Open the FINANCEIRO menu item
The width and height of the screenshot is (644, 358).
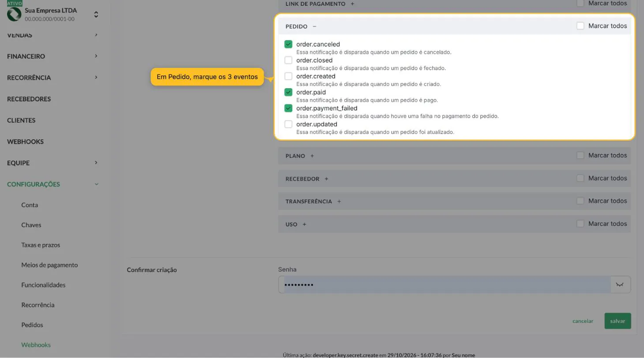(x=26, y=56)
